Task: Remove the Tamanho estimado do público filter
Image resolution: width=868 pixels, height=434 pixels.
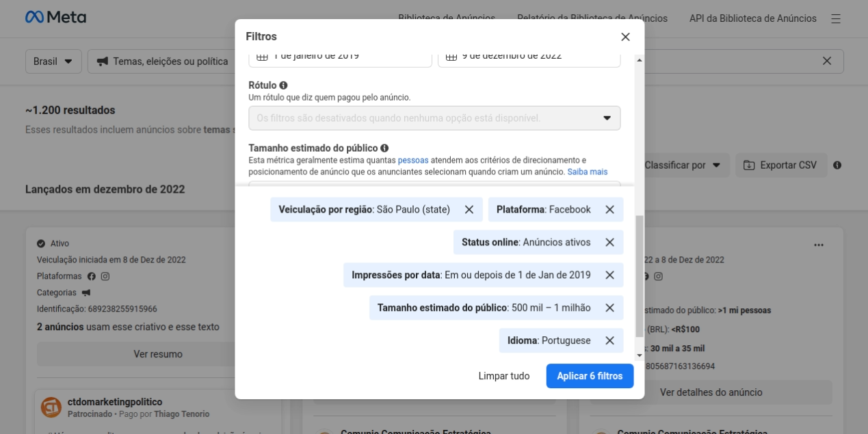Action: (x=609, y=308)
